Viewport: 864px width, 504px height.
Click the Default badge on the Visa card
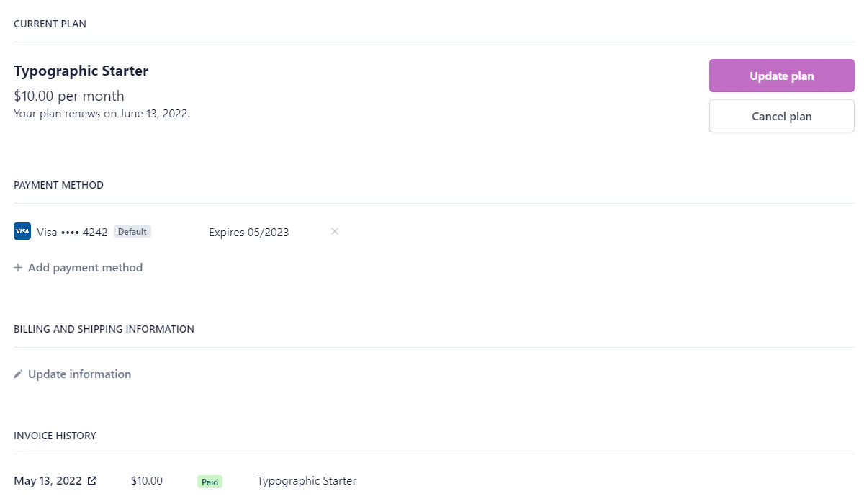[x=132, y=232]
